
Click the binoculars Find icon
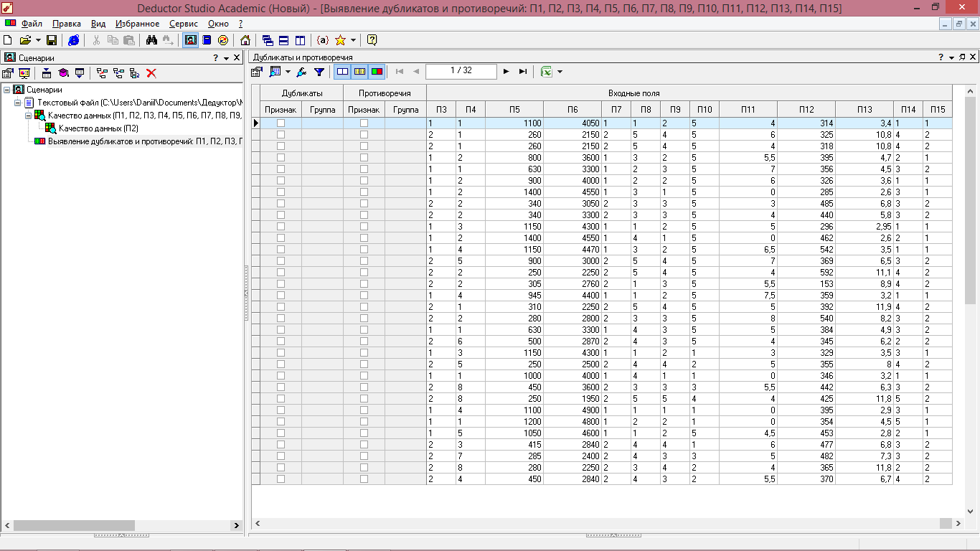click(151, 40)
